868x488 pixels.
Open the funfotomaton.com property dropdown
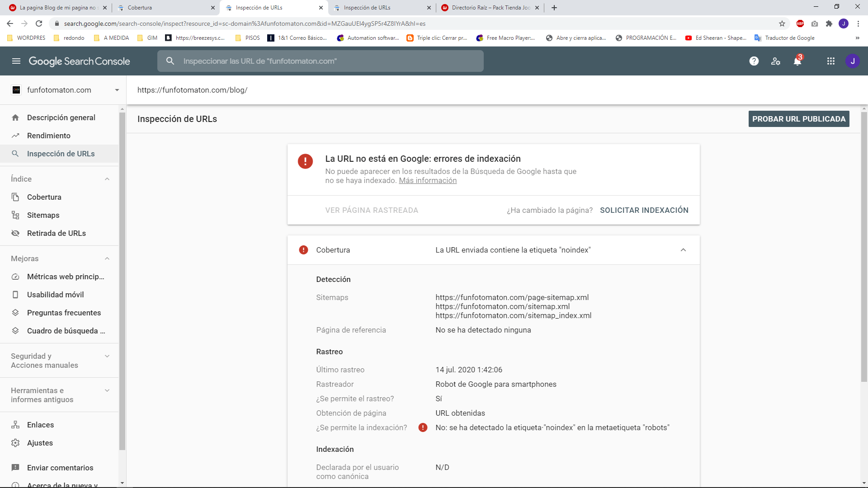tap(117, 90)
